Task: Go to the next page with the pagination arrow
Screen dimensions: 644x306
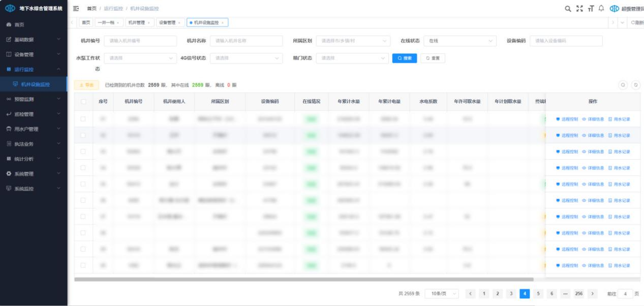Action: tap(592, 294)
